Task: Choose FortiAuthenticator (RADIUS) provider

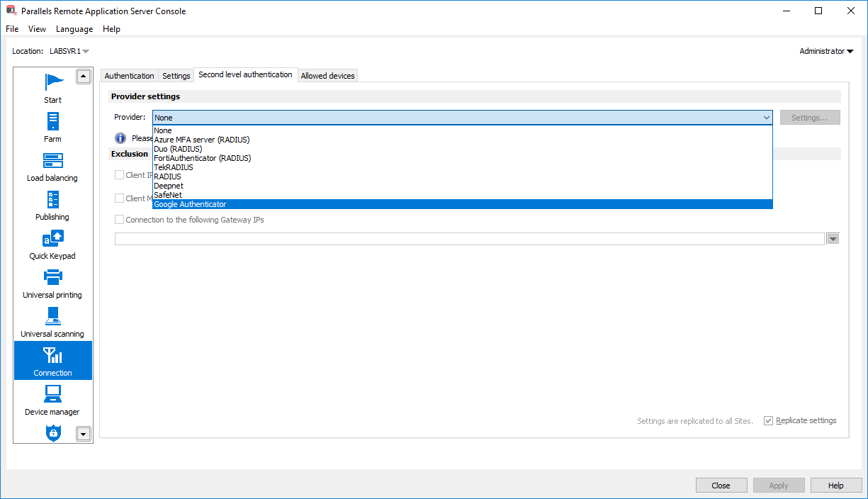Action: pos(462,158)
